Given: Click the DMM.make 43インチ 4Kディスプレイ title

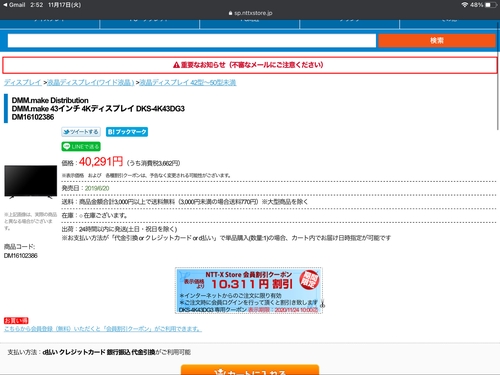Looking at the screenshot, I should coord(98,109).
